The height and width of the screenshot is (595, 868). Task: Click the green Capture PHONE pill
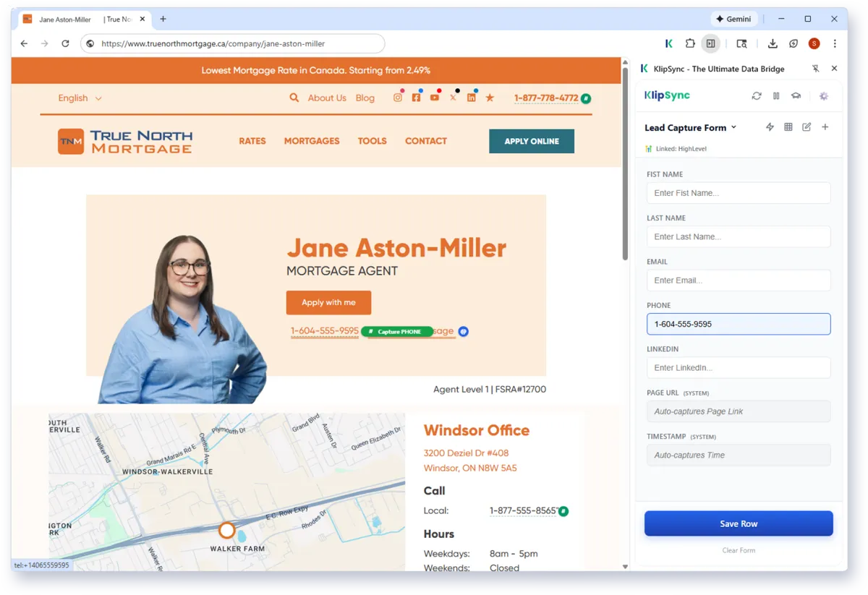[397, 331]
